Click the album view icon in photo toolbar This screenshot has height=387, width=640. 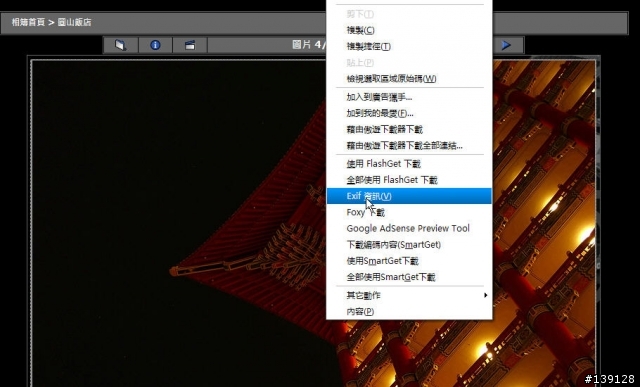(x=120, y=45)
